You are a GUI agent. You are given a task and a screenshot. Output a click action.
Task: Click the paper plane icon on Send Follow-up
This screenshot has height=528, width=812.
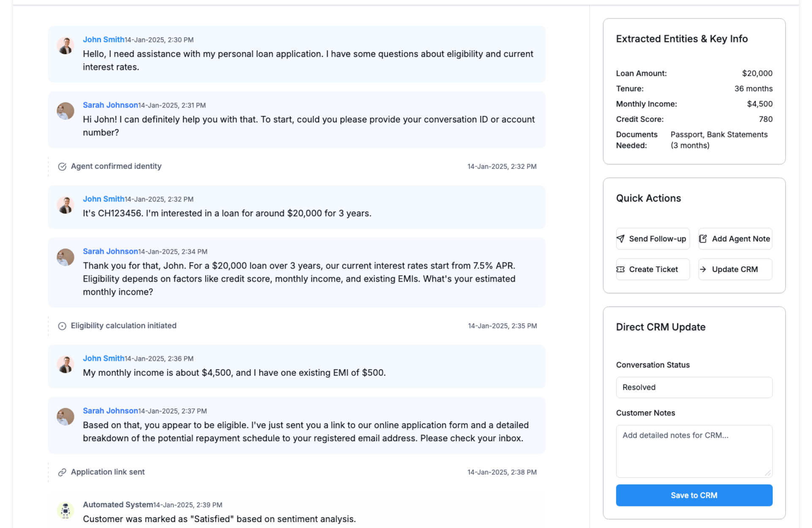click(x=620, y=239)
